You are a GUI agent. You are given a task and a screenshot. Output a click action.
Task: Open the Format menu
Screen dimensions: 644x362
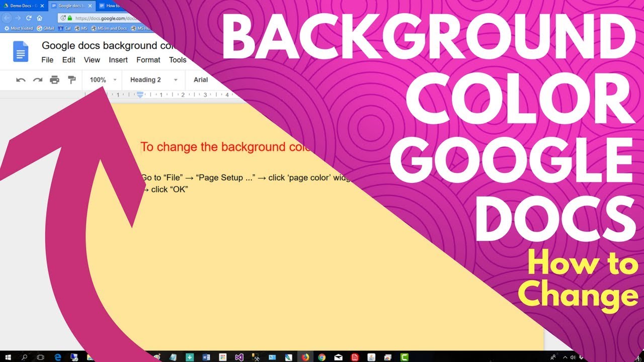[148, 60]
